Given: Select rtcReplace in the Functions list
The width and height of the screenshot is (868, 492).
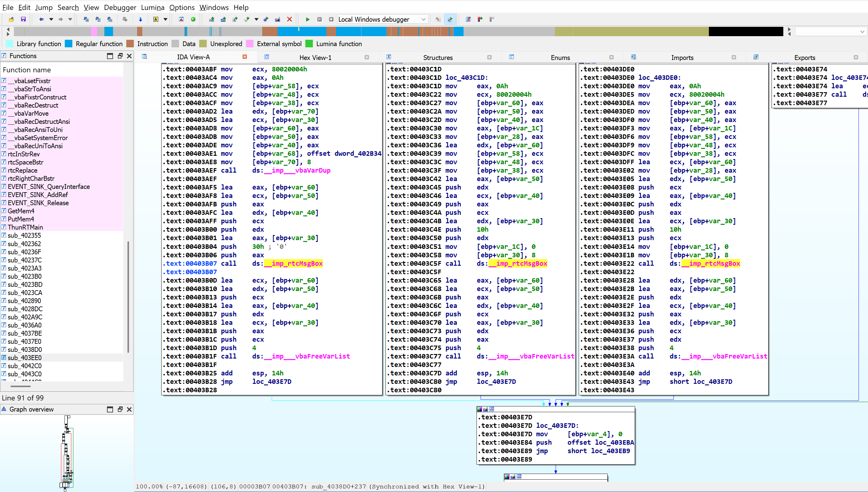Looking at the screenshot, I should pos(61,170).
